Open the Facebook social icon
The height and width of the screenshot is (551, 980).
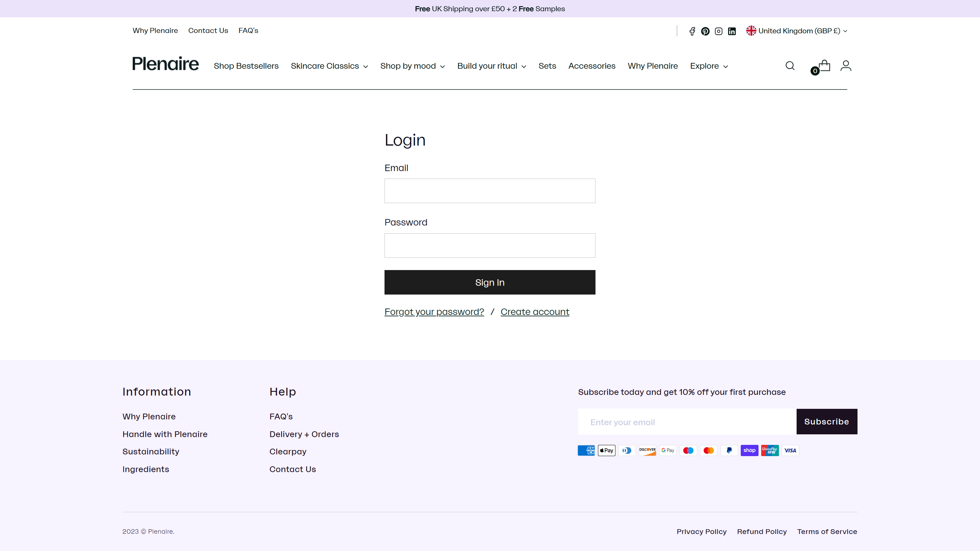point(692,31)
